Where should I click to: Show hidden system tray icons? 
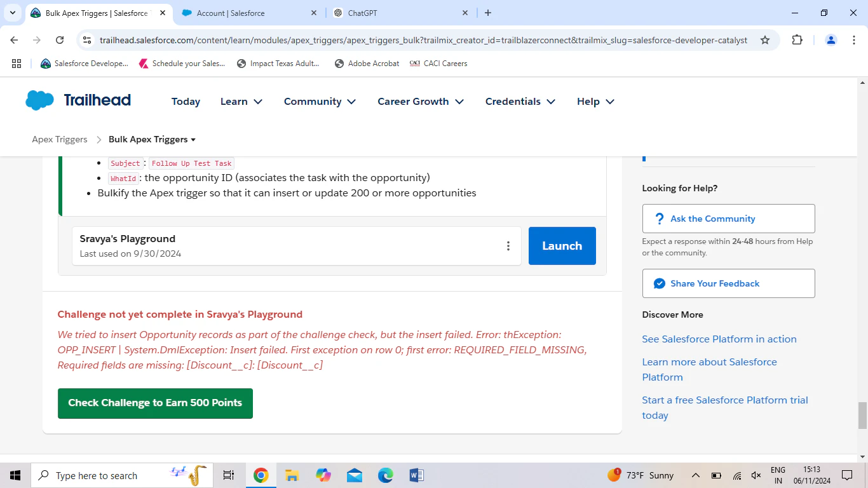[696, 475]
